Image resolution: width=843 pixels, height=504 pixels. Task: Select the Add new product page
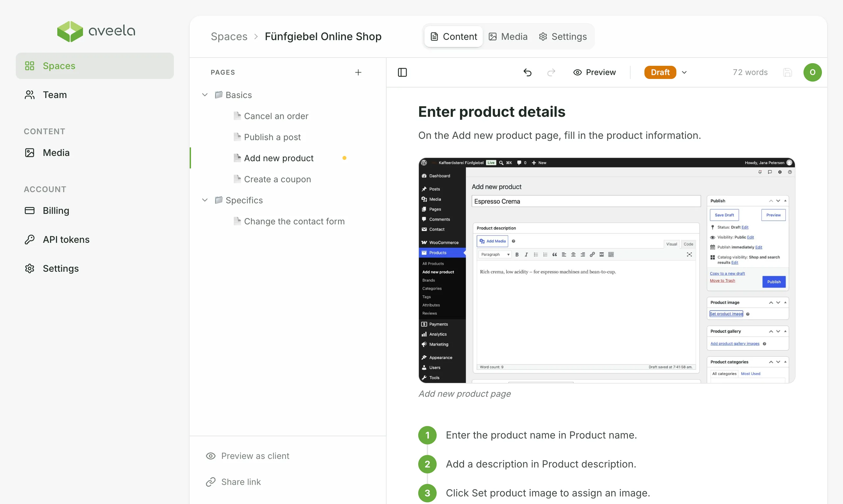tap(279, 158)
